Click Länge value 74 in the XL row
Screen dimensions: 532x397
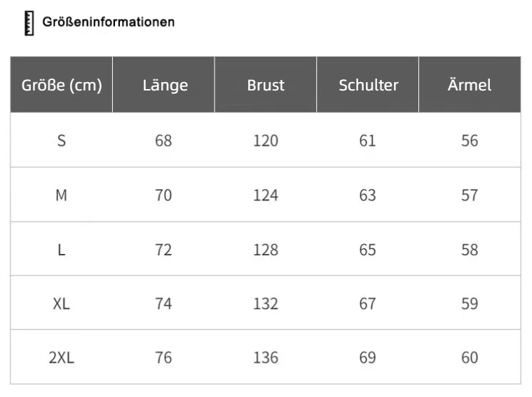(x=163, y=304)
